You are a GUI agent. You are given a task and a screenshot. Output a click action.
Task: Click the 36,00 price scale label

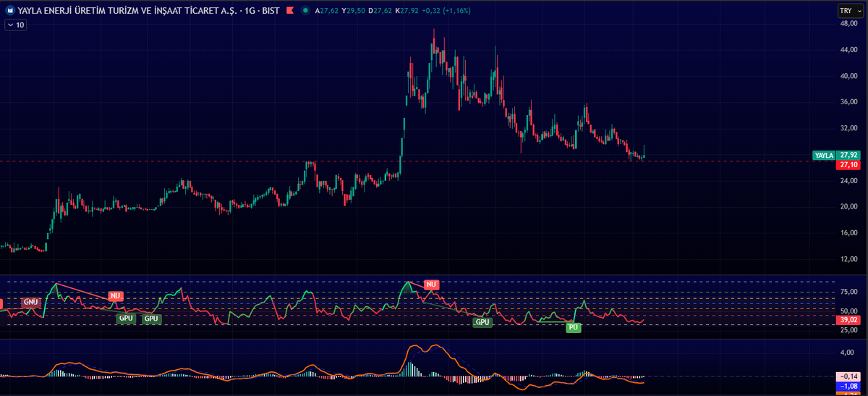tap(848, 102)
